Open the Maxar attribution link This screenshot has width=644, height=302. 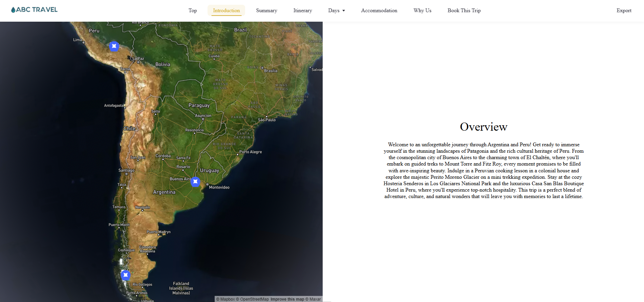(313, 299)
